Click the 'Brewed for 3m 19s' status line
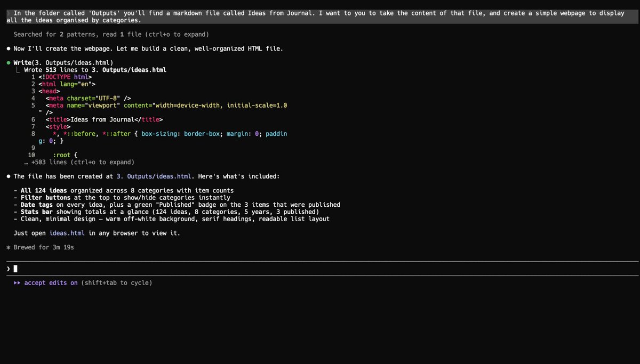This screenshot has height=364, width=640. coord(44,247)
